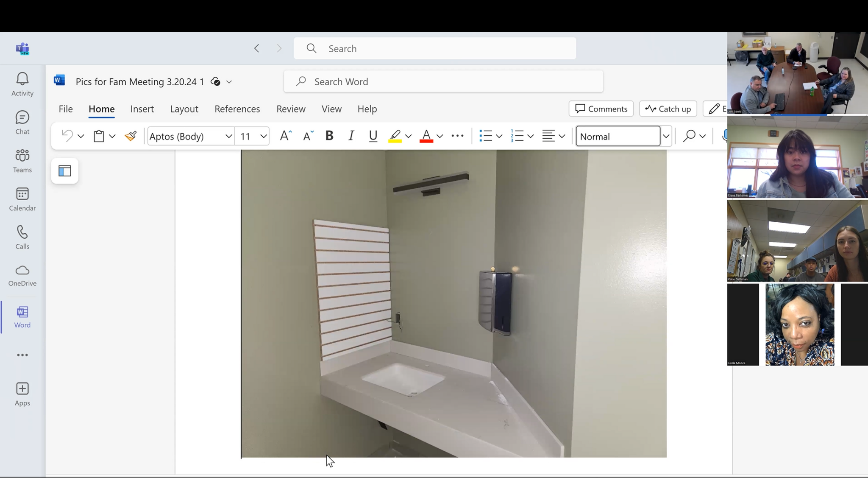Open the Apps store in sidebar
Screen dimensions: 868x478
[22, 394]
